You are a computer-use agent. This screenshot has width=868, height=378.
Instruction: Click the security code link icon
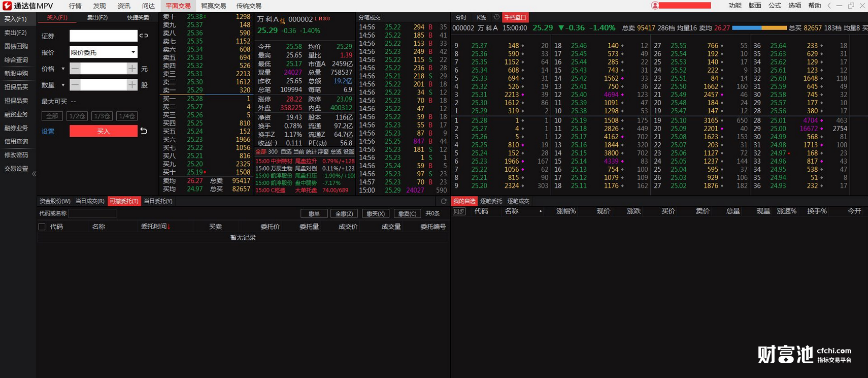(x=144, y=36)
